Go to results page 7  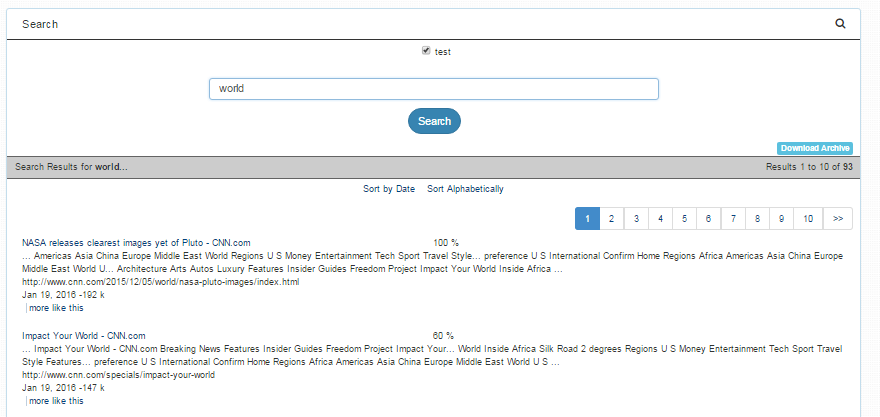pos(734,218)
